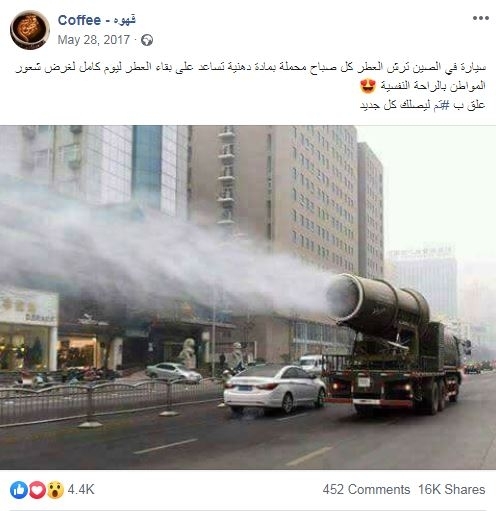Screen dimensions: 496x511
Task: Click the first line of Arabic caption
Action: coord(251,68)
